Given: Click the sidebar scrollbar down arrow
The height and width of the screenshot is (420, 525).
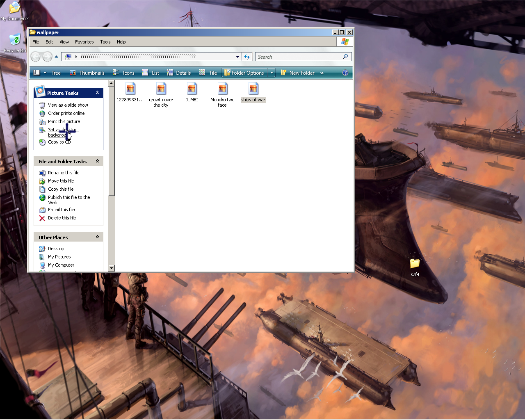Looking at the screenshot, I should (111, 268).
